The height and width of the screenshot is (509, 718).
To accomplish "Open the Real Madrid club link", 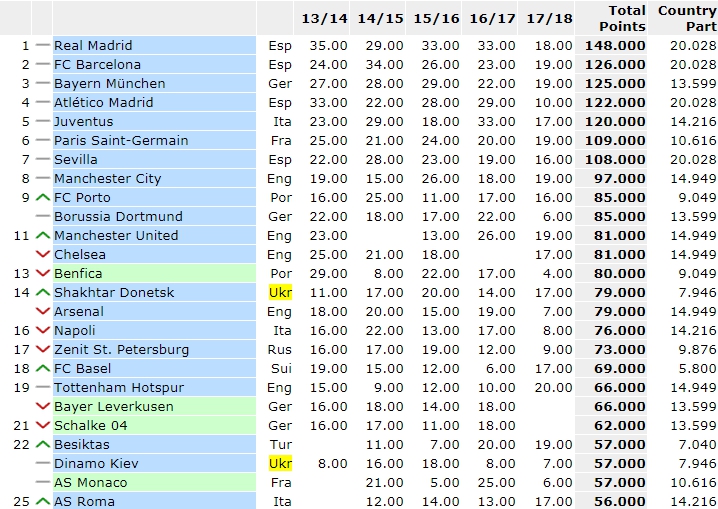I will coord(93,46).
